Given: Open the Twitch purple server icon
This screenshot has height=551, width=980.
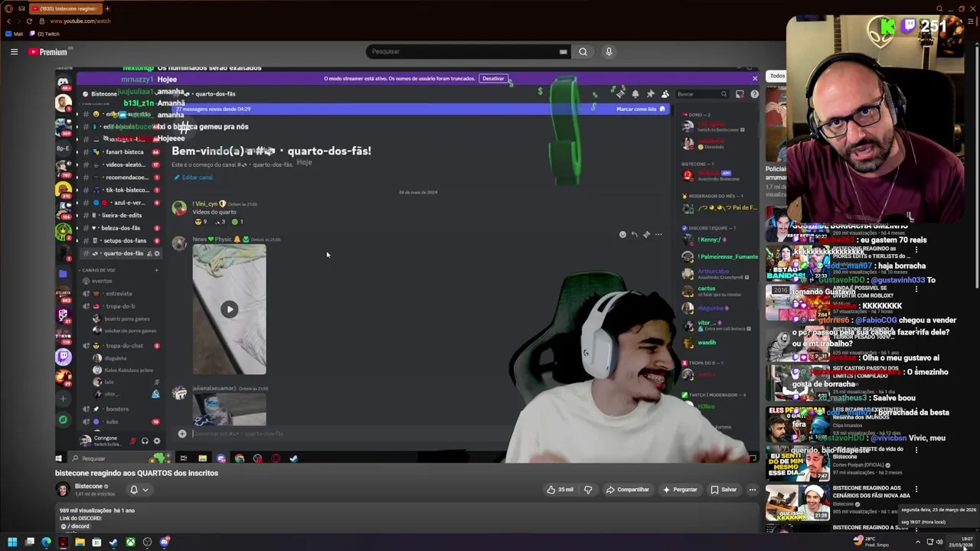Looking at the screenshot, I should coord(64,356).
